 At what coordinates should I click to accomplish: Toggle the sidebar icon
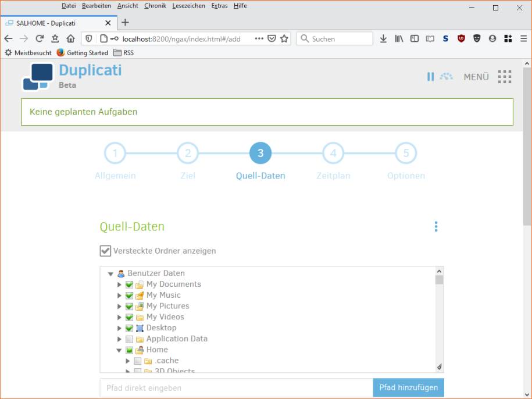coord(415,38)
